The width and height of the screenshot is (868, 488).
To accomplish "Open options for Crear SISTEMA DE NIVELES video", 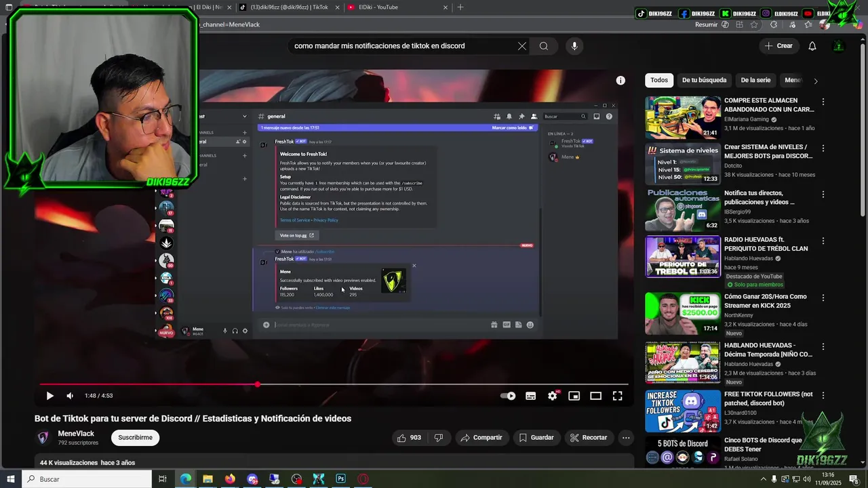I will (823, 148).
